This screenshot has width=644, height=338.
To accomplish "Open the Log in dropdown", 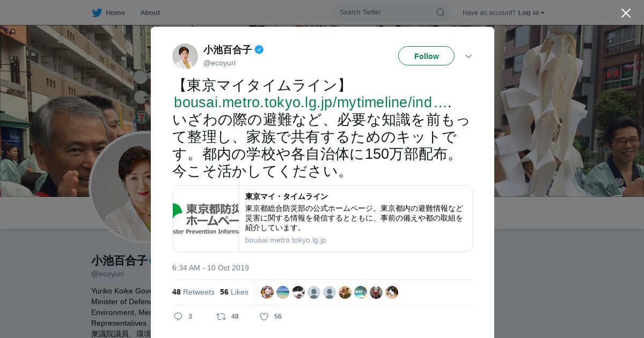I will coord(531,12).
